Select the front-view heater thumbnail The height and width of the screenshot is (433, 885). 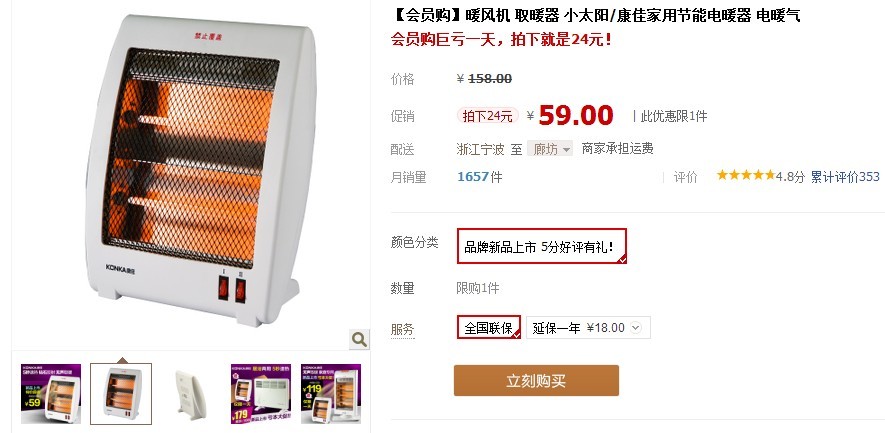(x=121, y=393)
